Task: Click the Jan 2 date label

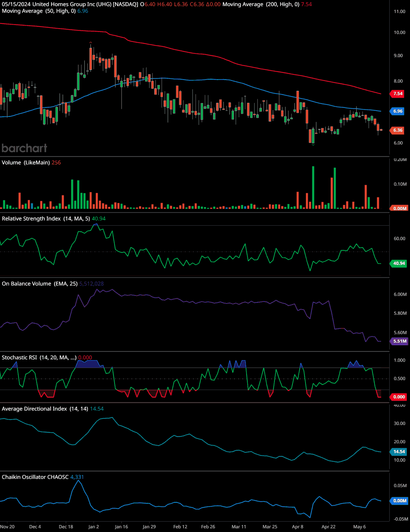Action: [94, 527]
